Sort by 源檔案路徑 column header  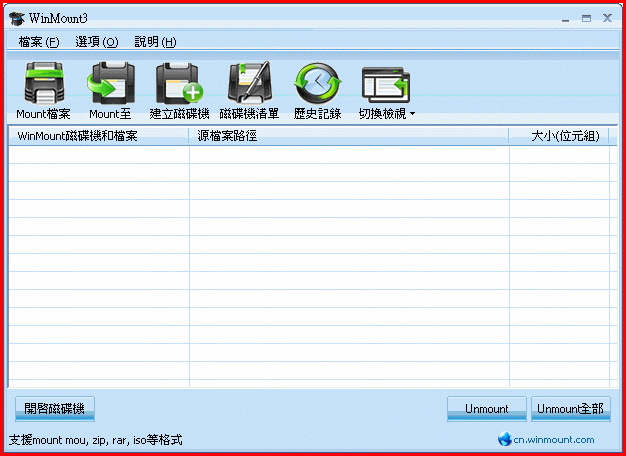point(348,136)
